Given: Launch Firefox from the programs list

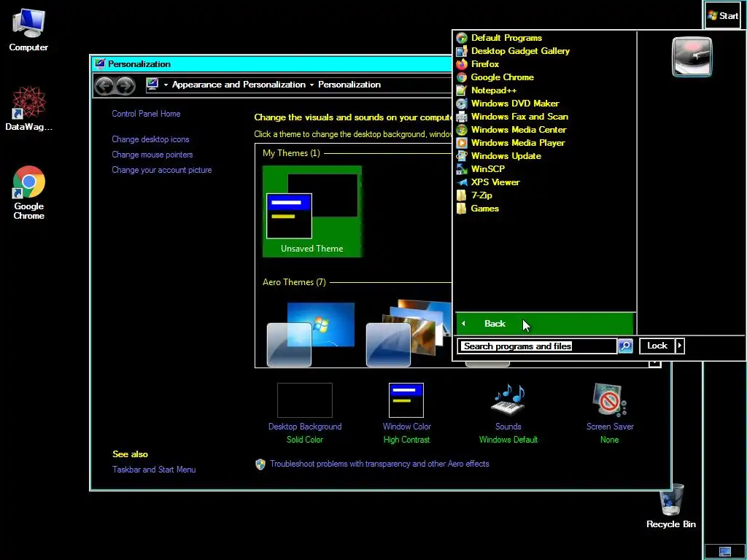Looking at the screenshot, I should 477,64.
